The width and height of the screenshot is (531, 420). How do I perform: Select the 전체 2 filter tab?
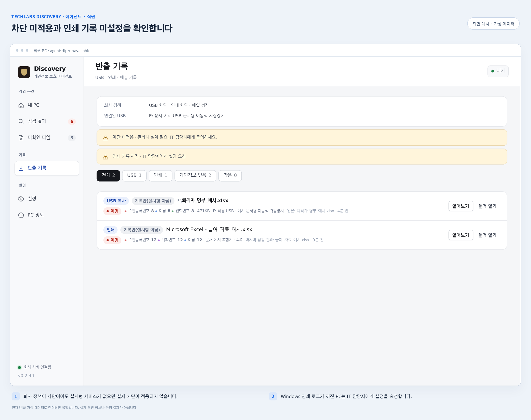coord(108,176)
